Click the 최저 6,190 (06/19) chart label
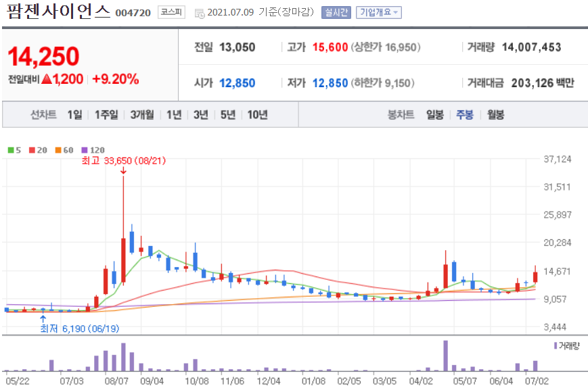 79,328
